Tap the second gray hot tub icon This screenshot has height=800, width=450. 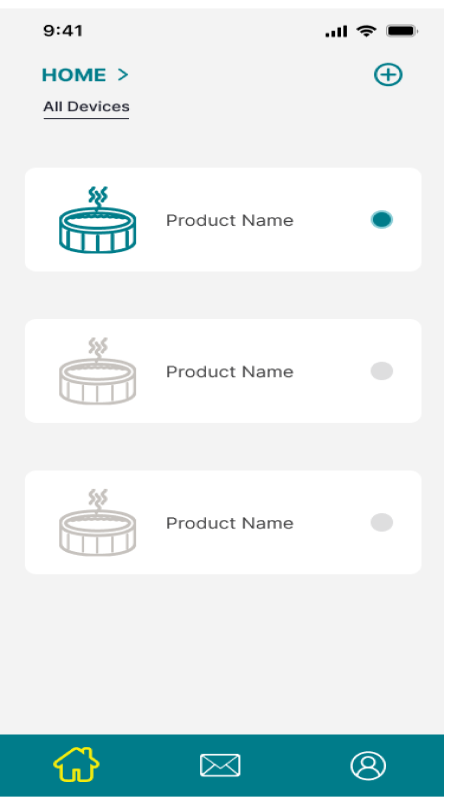(97, 371)
